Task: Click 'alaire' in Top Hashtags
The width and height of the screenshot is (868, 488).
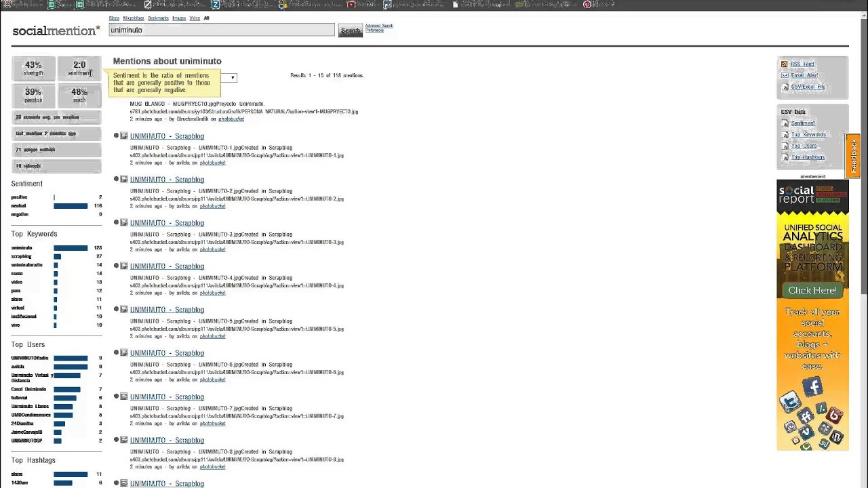Action: (17, 474)
